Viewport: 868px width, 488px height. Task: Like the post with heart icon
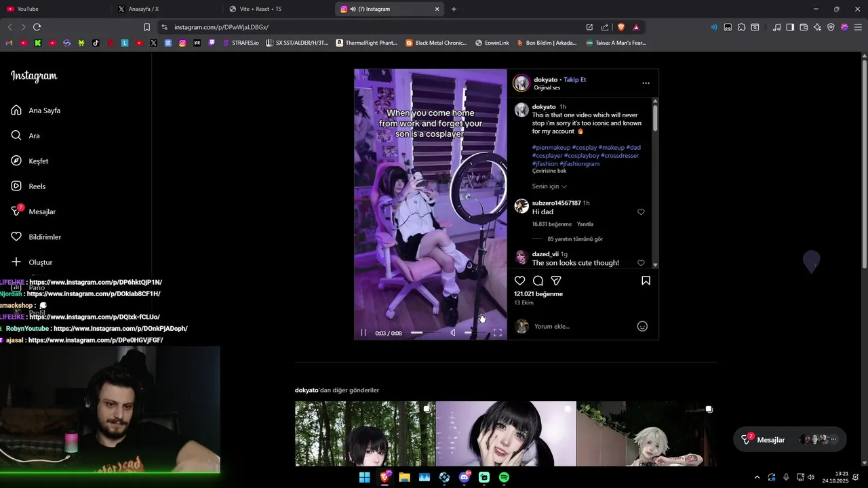[x=519, y=281]
